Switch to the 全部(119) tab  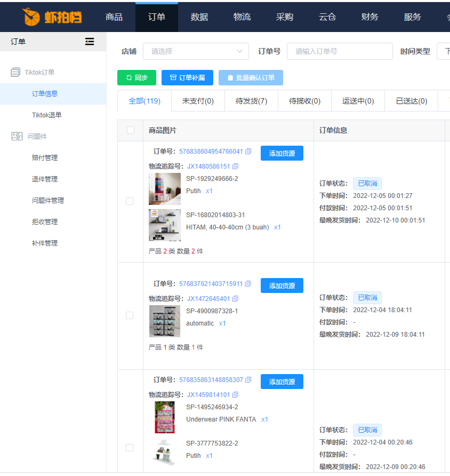[x=144, y=101]
